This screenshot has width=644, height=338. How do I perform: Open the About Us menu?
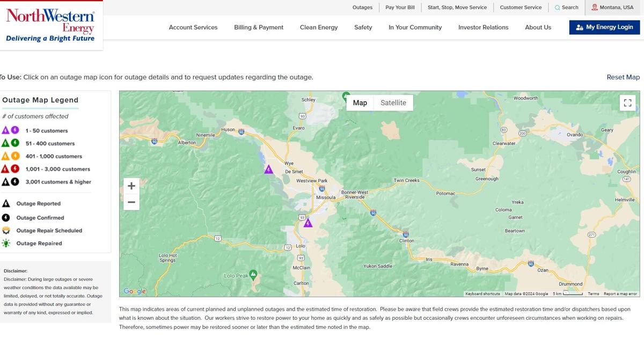point(538,27)
